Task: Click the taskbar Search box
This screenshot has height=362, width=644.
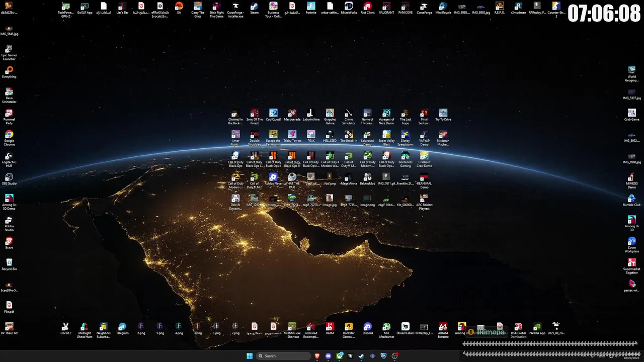Action: click(x=284, y=356)
